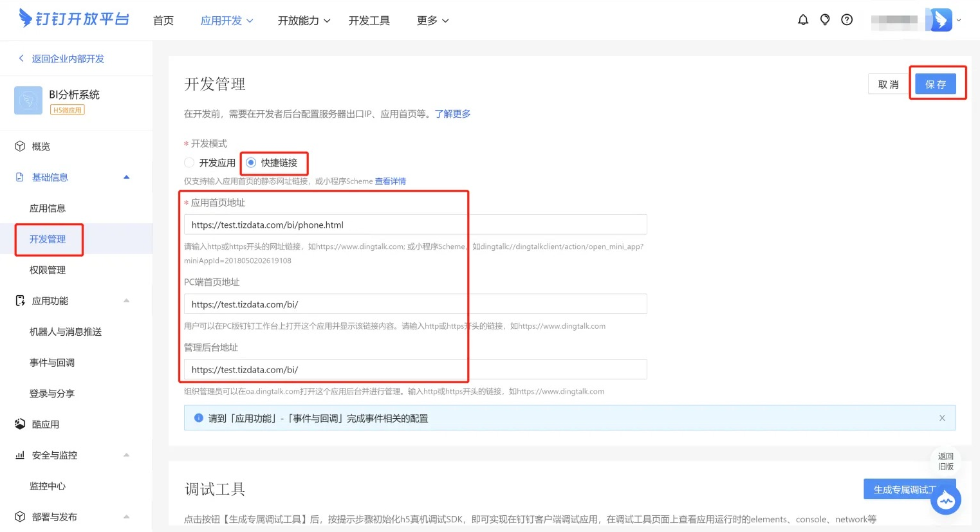This screenshot has height=532, width=980.
Task: Click the 应用首页地址 input field
Action: (415, 225)
